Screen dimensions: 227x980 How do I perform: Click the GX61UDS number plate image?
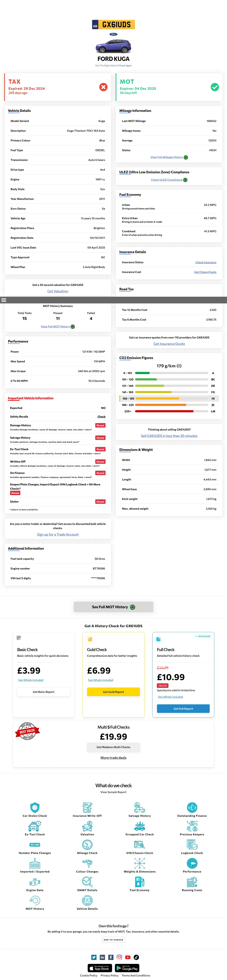pos(113,25)
